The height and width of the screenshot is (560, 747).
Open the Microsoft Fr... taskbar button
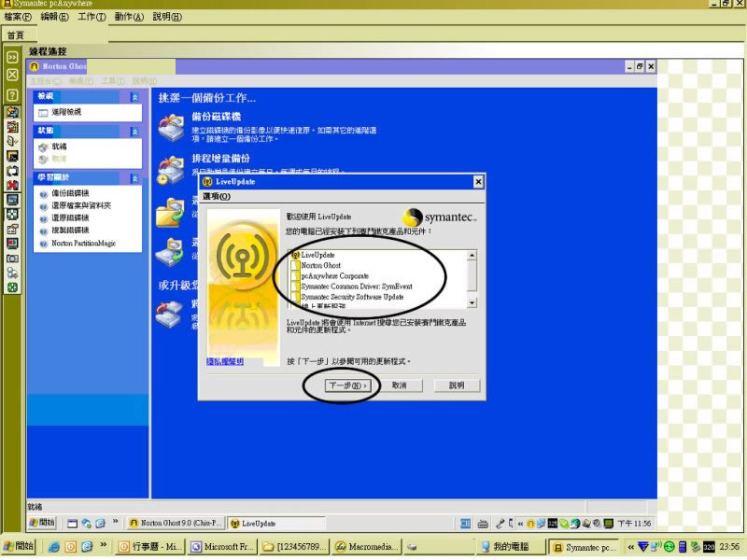[223, 547]
